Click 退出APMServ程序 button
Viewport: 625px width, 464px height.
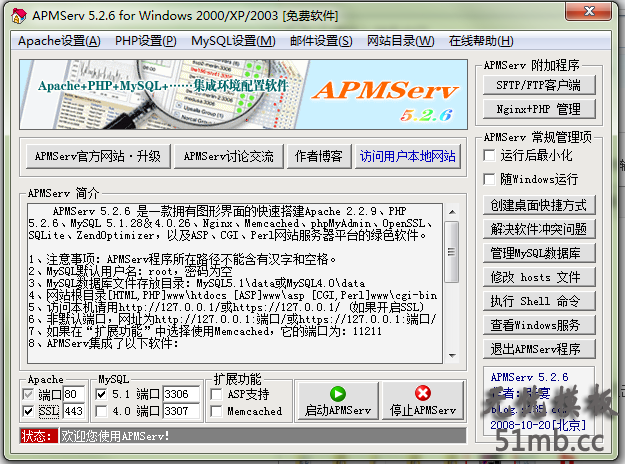[539, 349]
